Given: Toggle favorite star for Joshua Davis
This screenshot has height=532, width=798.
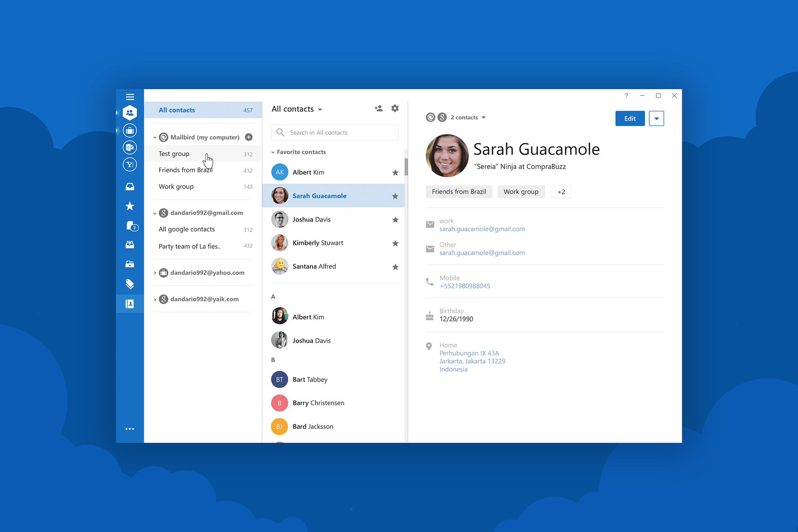Looking at the screenshot, I should click(x=395, y=220).
